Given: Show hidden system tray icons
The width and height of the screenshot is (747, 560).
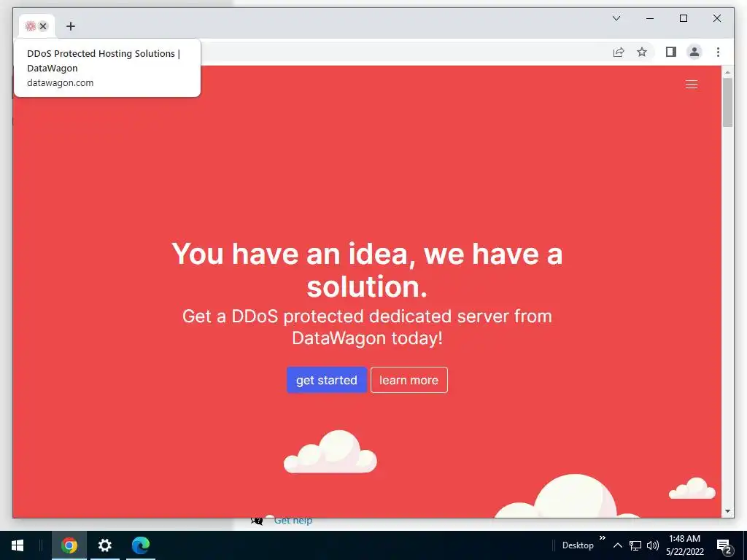Looking at the screenshot, I should pyautogui.click(x=617, y=545).
